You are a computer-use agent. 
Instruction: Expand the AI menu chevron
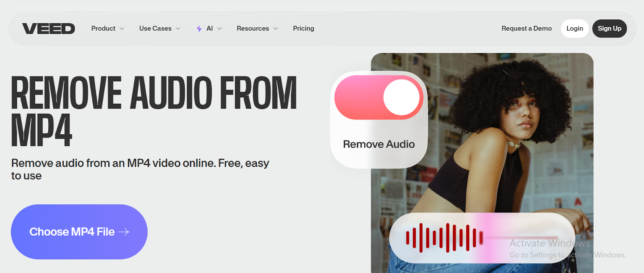[x=219, y=29]
